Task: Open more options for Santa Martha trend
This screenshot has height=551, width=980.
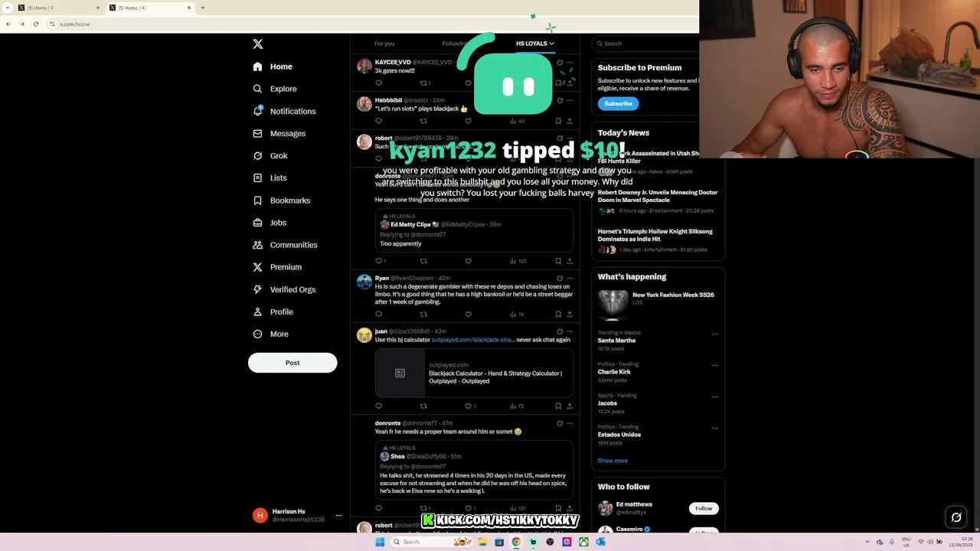Action: pos(715,334)
